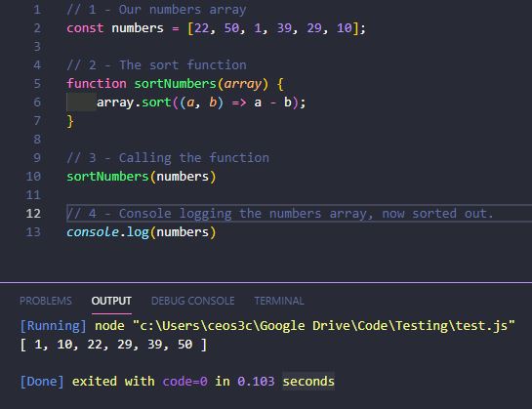Viewport: 532px width, 409px height.
Task: Click the italic 'array' parameter on line 5
Action: (x=243, y=84)
